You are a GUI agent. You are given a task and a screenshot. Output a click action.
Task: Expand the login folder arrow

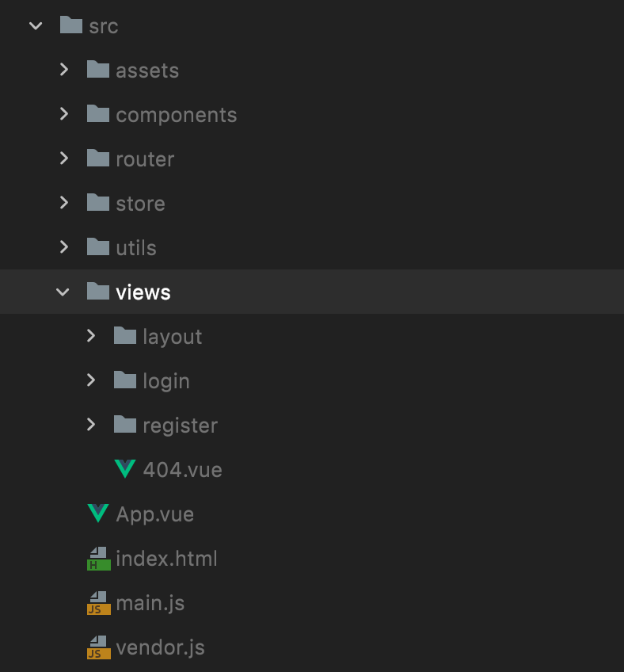coord(91,380)
